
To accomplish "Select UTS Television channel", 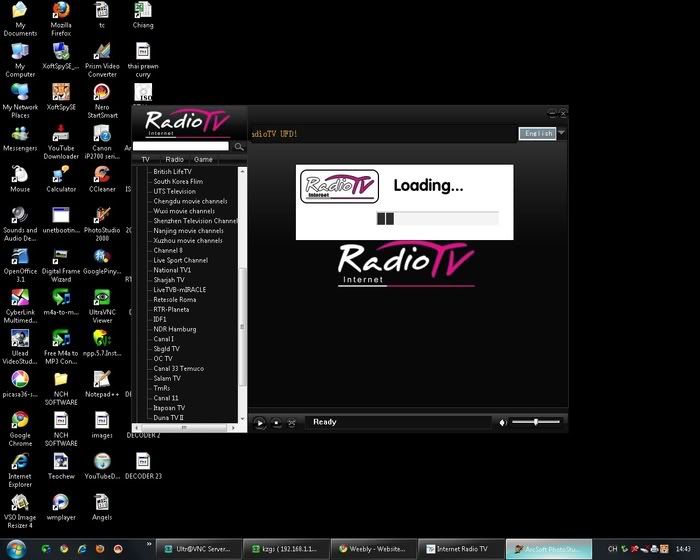I will (x=175, y=191).
